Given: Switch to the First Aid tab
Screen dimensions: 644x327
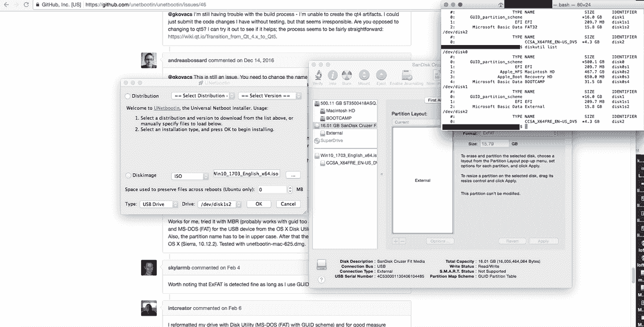Looking at the screenshot, I should (432, 100).
